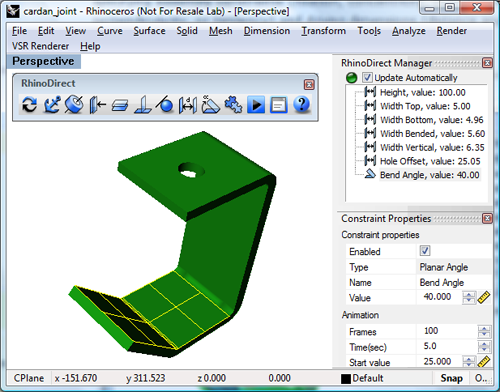Click the Value field showing 40.000
Image resolution: width=500 pixels, height=392 pixels.
tap(439, 297)
